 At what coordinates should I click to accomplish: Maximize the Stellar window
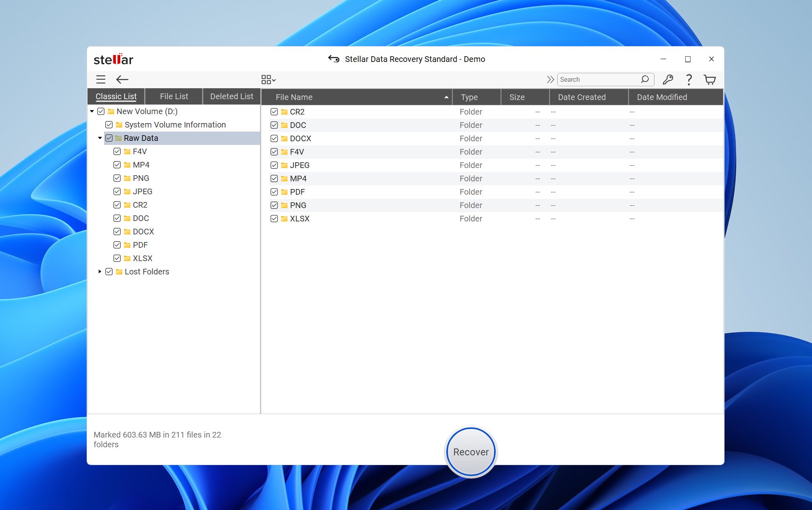pos(688,59)
